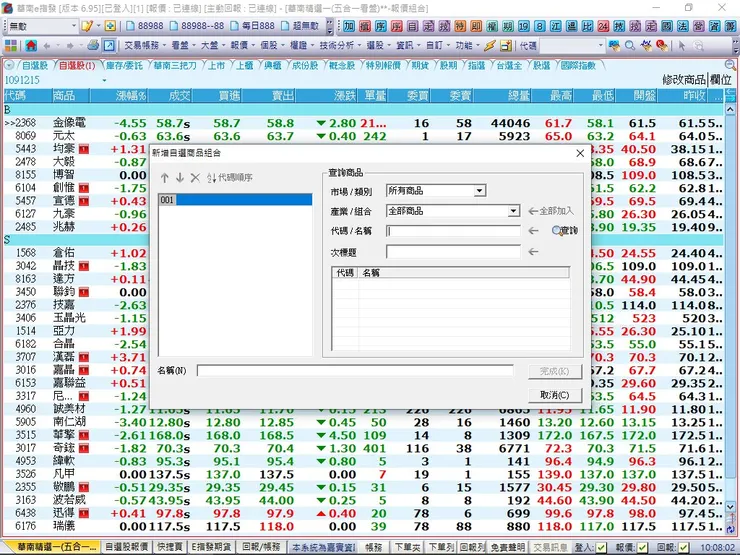Click the 88988 bookmark
Viewport: 740px width, 555px height.
[145, 25]
